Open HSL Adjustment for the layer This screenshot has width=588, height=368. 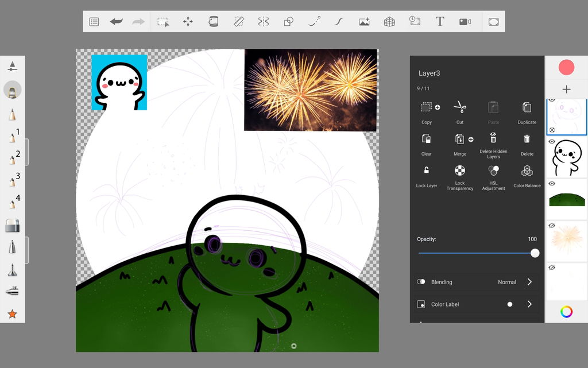[493, 171]
